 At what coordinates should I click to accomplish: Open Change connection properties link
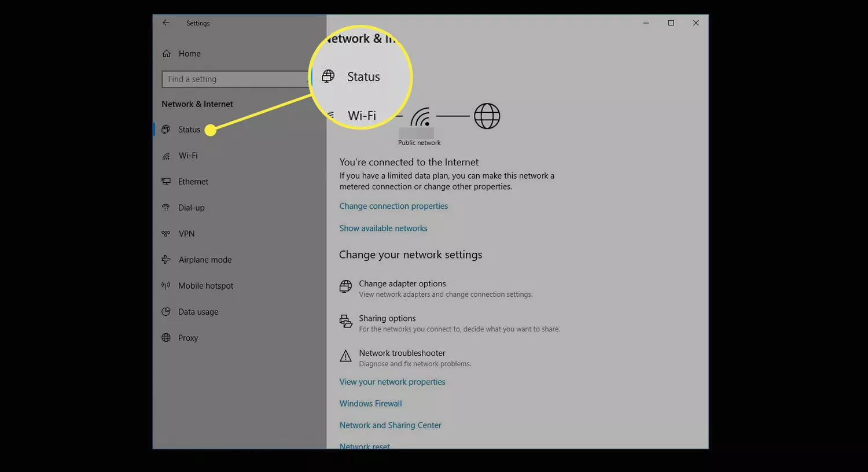pyautogui.click(x=393, y=206)
